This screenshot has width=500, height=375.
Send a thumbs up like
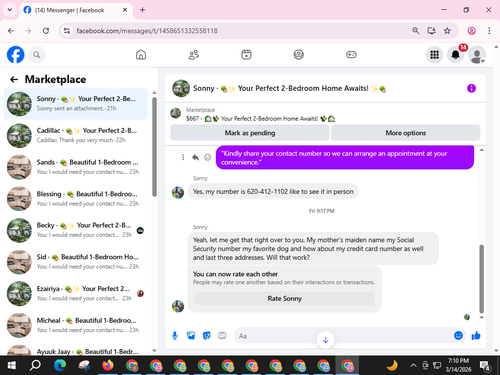[x=476, y=335]
